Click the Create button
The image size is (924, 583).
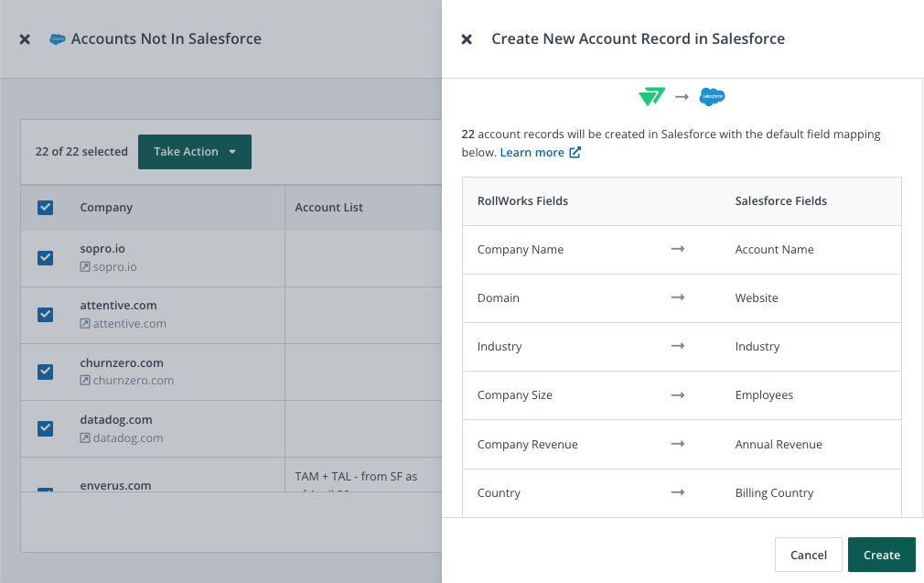click(x=882, y=555)
